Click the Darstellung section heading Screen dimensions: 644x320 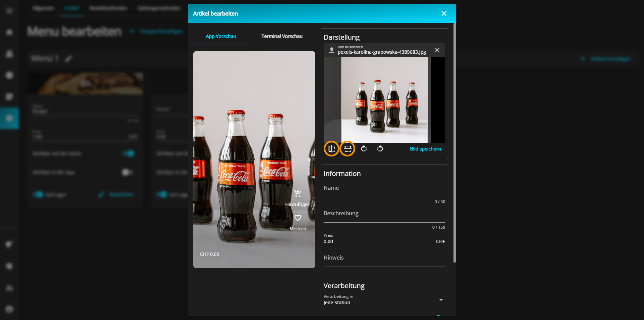click(x=342, y=37)
